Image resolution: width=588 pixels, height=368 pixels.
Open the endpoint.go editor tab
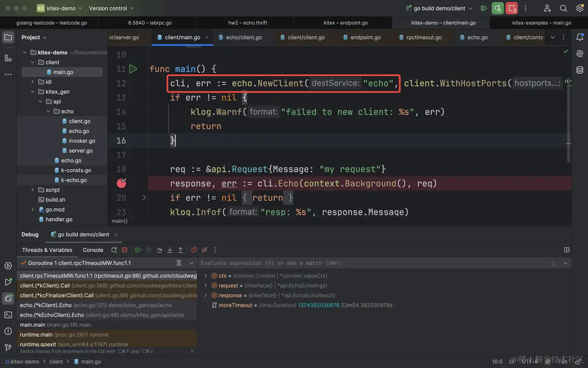pos(365,37)
